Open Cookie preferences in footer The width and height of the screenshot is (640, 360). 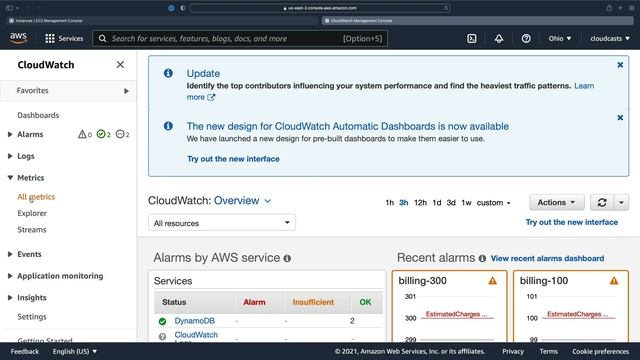[600, 351]
